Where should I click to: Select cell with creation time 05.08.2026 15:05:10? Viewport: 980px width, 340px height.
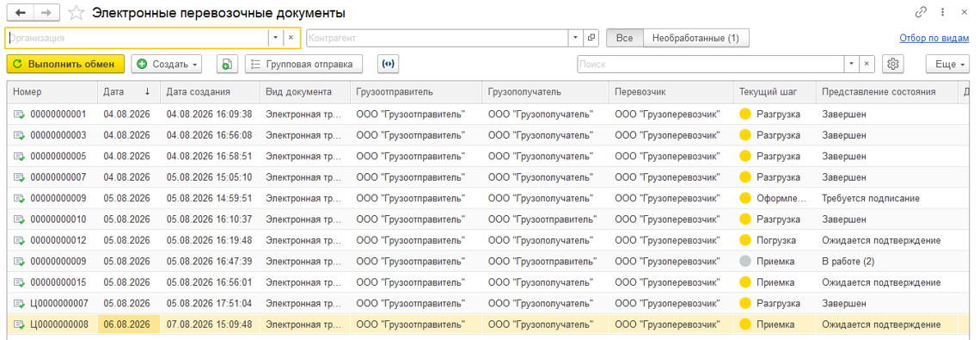click(210, 177)
